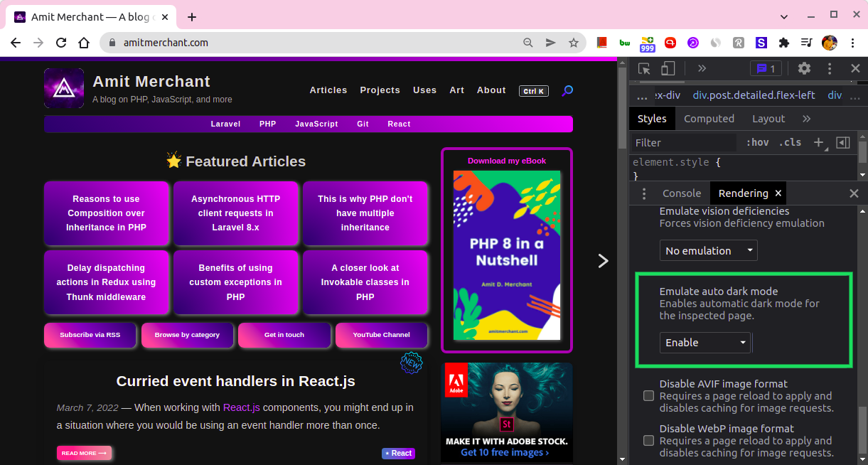Click the Adobe Stock advertisement image
The image size is (868, 465).
pos(506,412)
